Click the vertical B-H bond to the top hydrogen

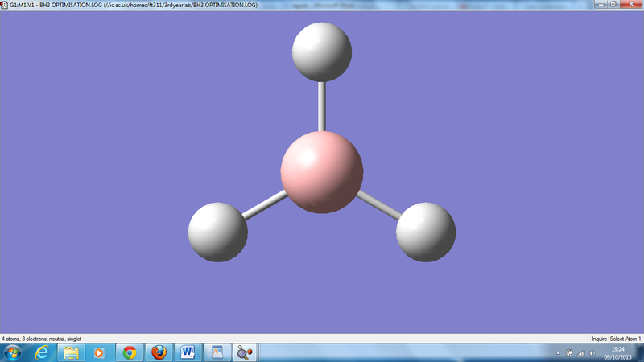coord(321,106)
